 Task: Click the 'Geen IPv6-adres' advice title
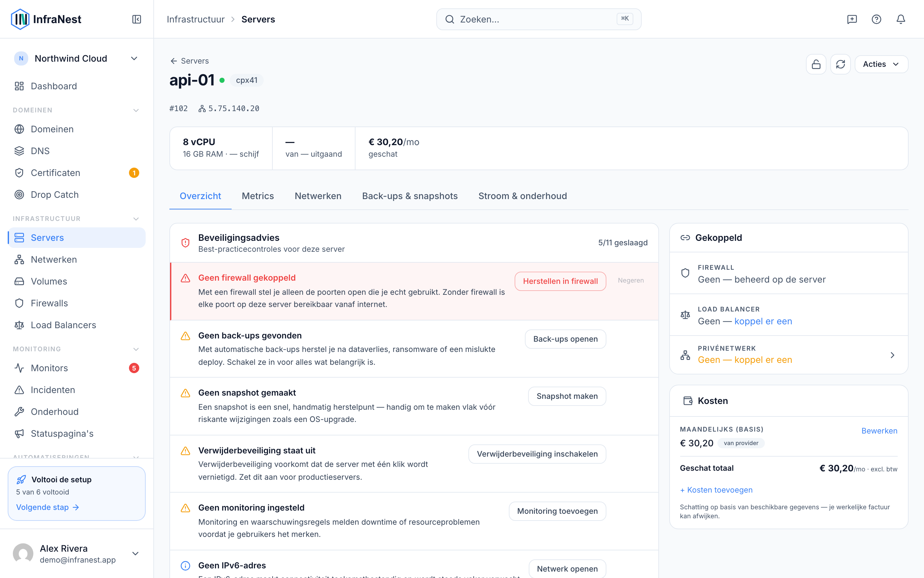click(x=232, y=565)
